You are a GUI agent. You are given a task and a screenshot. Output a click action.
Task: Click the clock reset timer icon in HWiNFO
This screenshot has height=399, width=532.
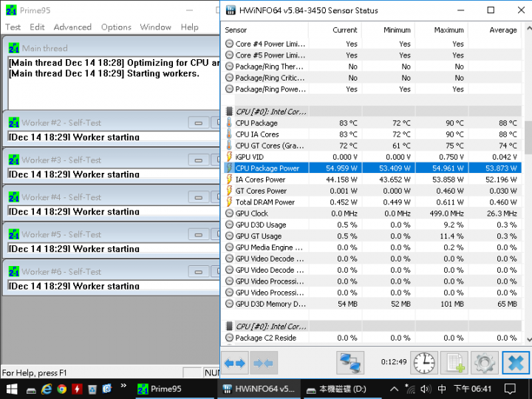pos(424,363)
